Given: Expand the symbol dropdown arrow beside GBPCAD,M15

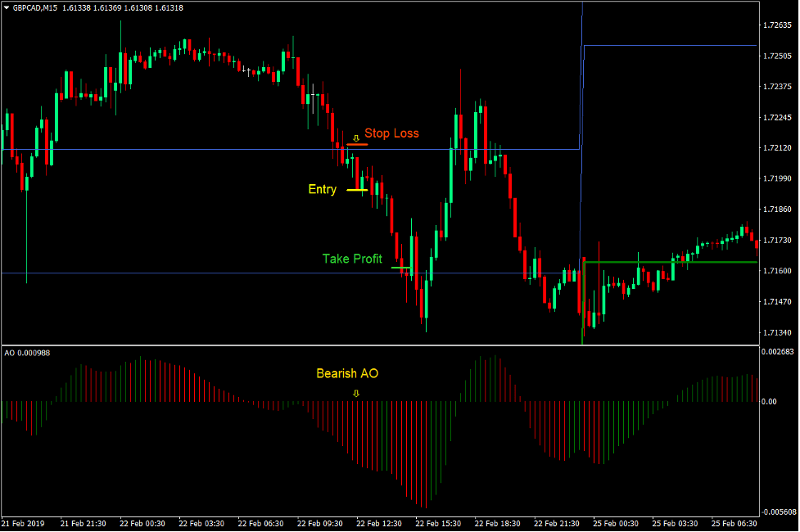Looking at the screenshot, I should click(7, 7).
